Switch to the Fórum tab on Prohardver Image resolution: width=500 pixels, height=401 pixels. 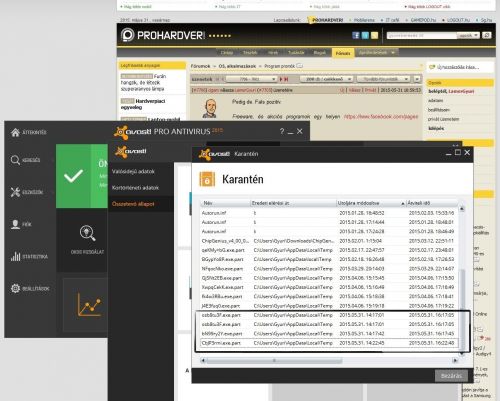point(343,53)
